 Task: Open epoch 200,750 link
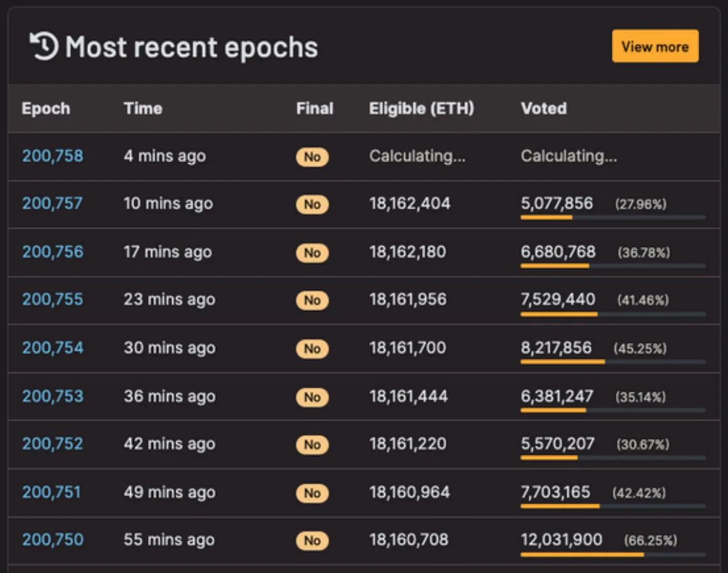coord(53,540)
